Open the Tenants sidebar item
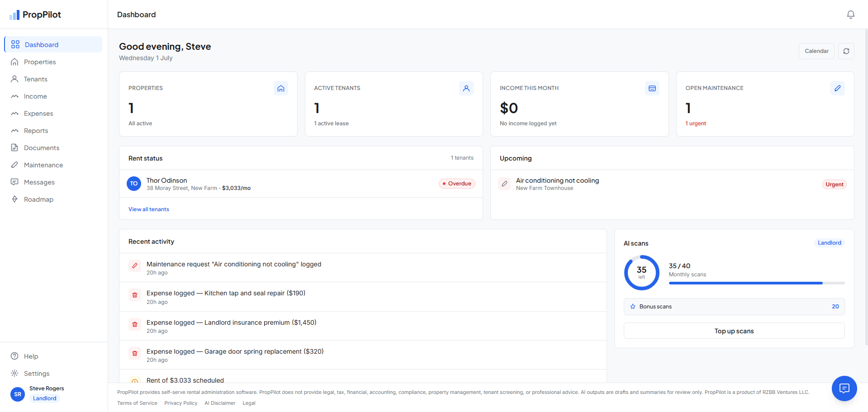 coord(53,79)
